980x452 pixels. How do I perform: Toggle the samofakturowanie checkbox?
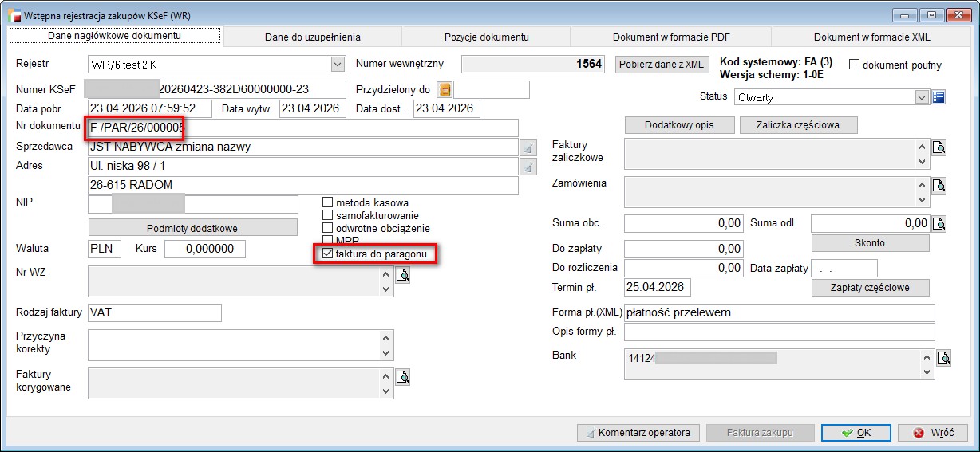327,215
